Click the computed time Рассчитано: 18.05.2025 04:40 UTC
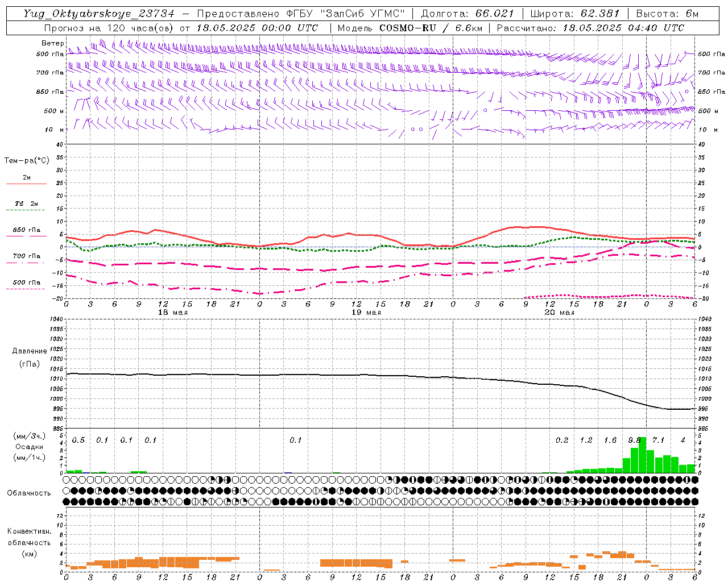This screenshot has height=582, width=728. coord(590,28)
